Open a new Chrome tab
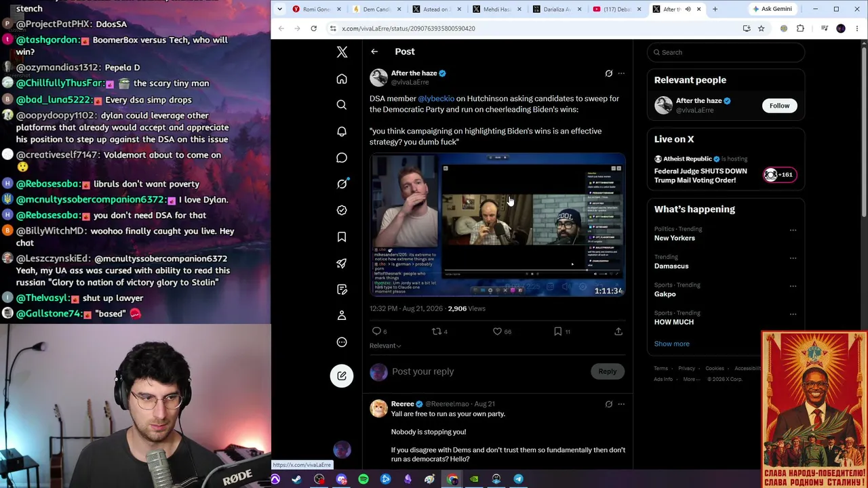This screenshot has height=488, width=868. (x=715, y=9)
